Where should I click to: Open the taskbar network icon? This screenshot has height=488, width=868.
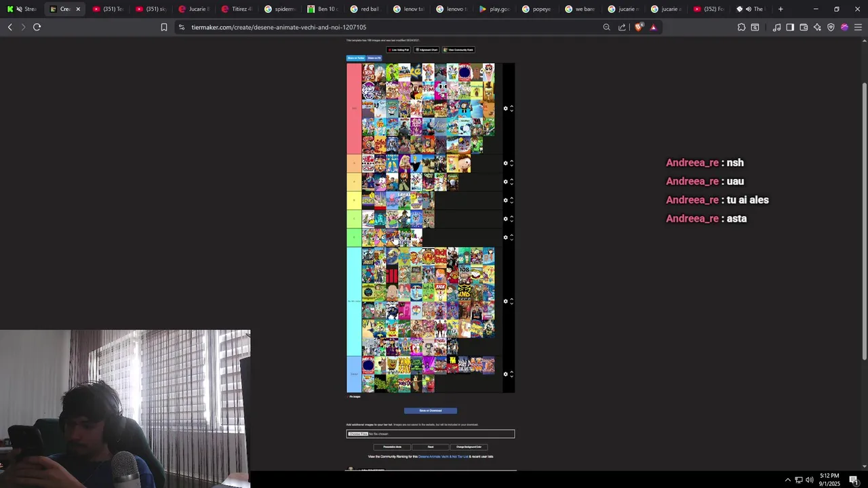799,480
